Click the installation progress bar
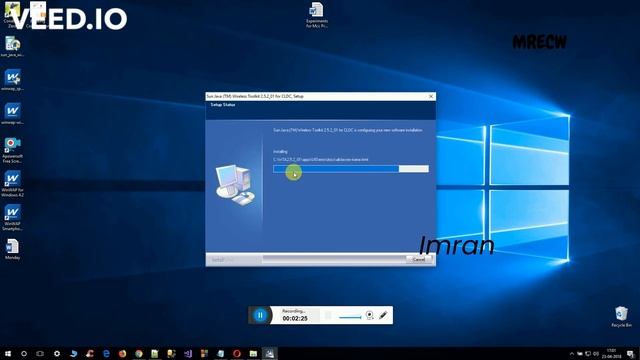Image resolution: width=640 pixels, height=360 pixels. pos(351,169)
